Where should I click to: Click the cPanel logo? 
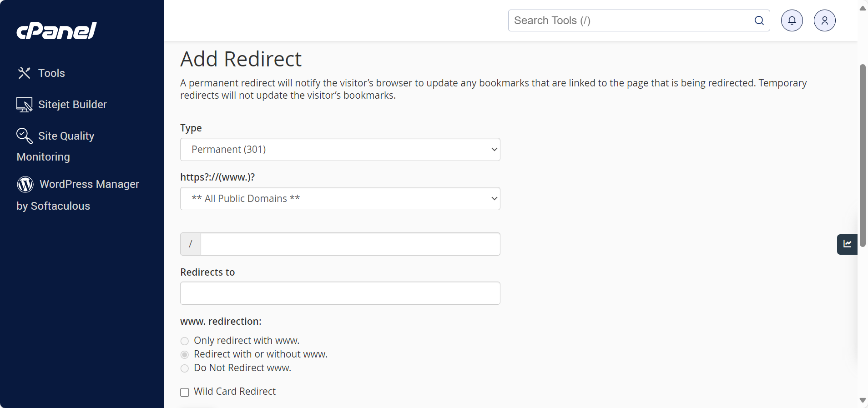click(x=56, y=30)
